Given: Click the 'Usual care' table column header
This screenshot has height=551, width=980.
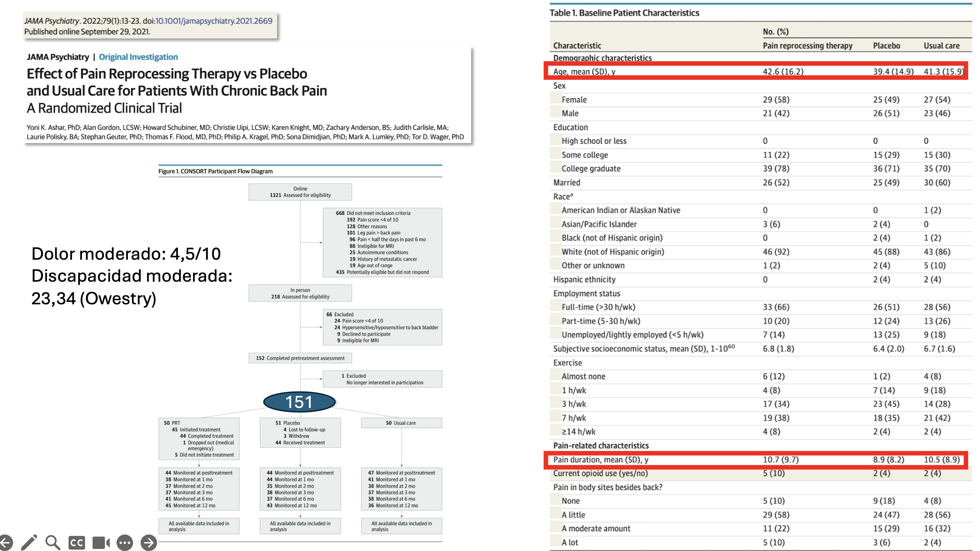Looking at the screenshot, I should (x=942, y=46).
